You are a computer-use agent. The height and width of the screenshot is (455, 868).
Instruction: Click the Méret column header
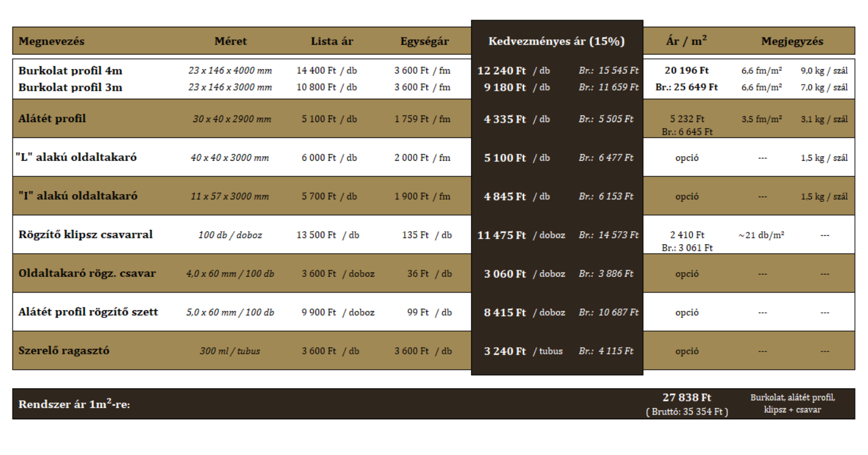click(231, 41)
